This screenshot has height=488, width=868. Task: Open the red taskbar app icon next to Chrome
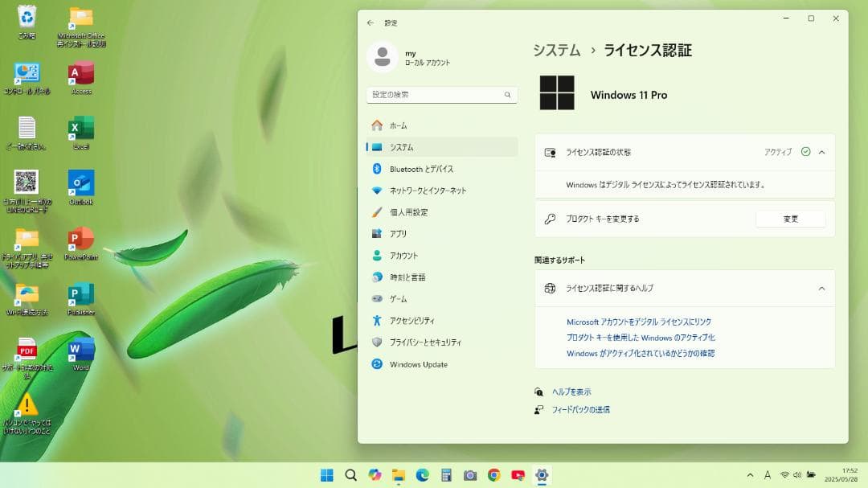pyautogui.click(x=518, y=475)
